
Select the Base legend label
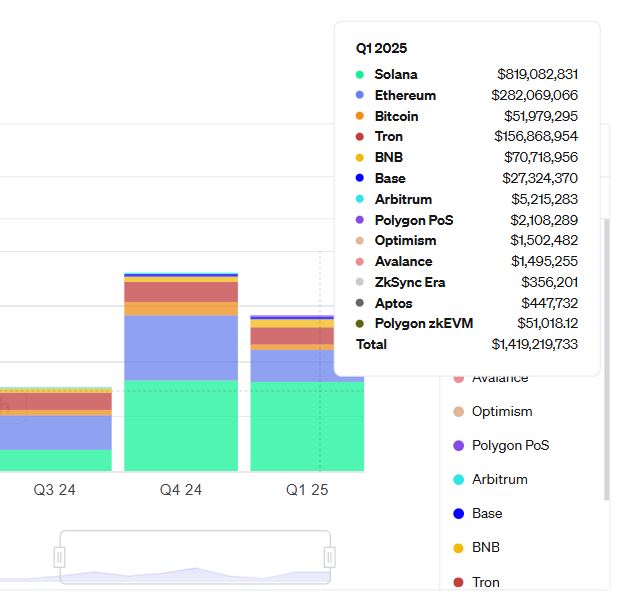(487, 514)
